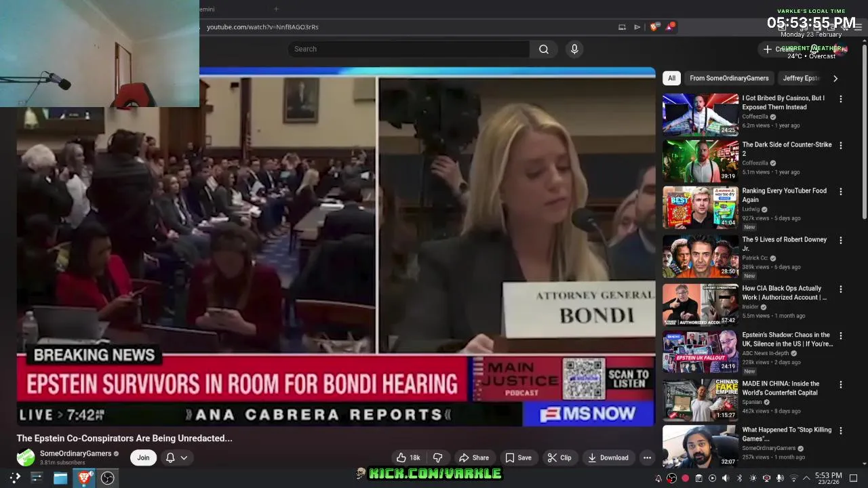Open options menu for 'I Got Bribed By Casinos' video
Viewport: 868px width, 488px height.
(840, 99)
